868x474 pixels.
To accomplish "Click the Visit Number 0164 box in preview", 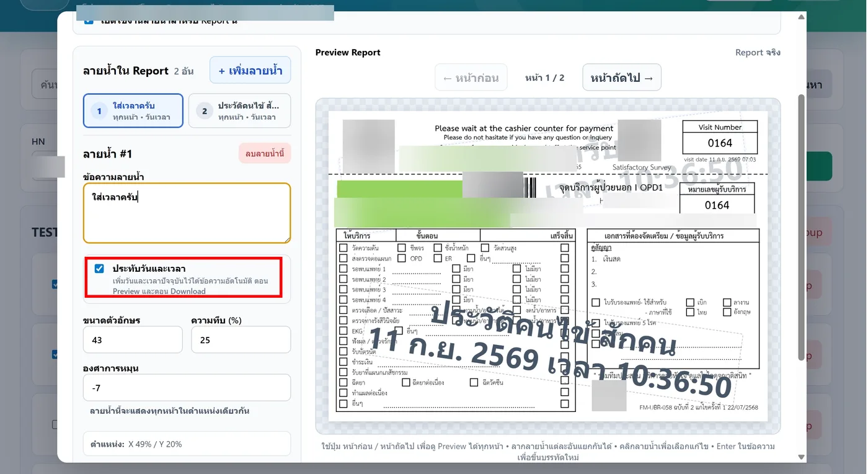I will point(720,137).
